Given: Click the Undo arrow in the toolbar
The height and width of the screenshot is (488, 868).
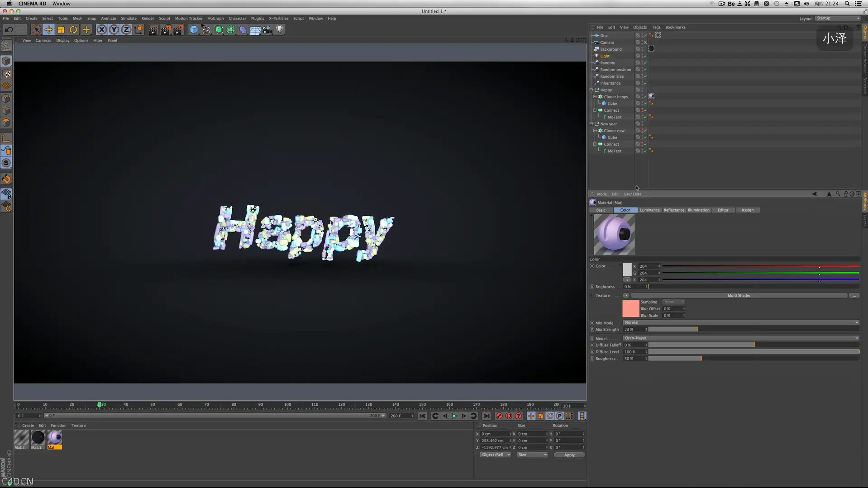Looking at the screenshot, I should (9, 30).
